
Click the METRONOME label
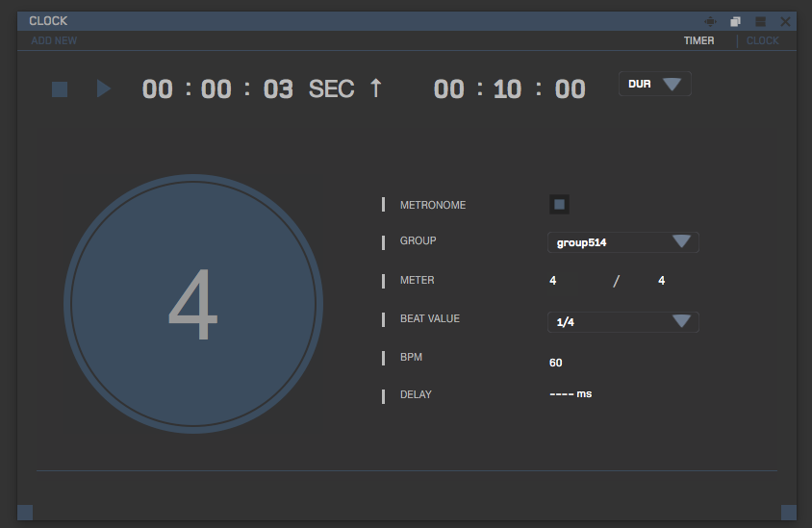tap(433, 205)
